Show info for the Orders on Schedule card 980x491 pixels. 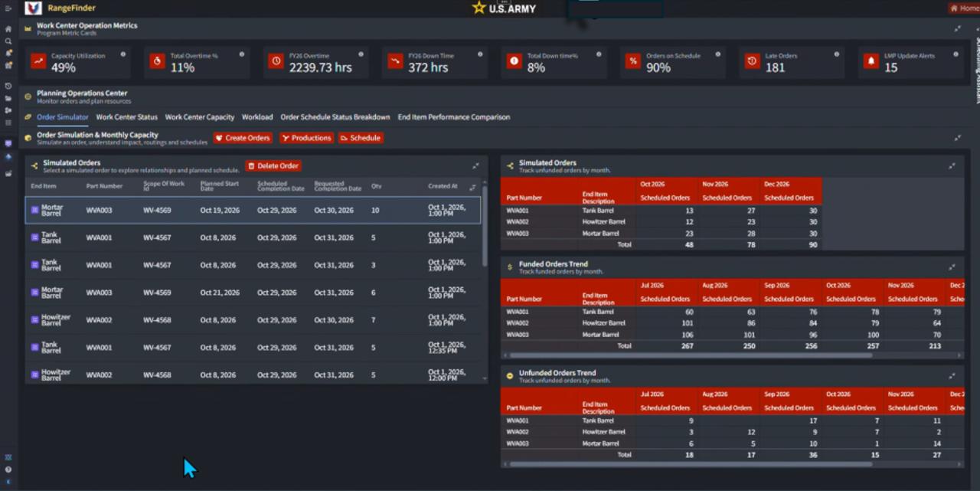[718, 55]
